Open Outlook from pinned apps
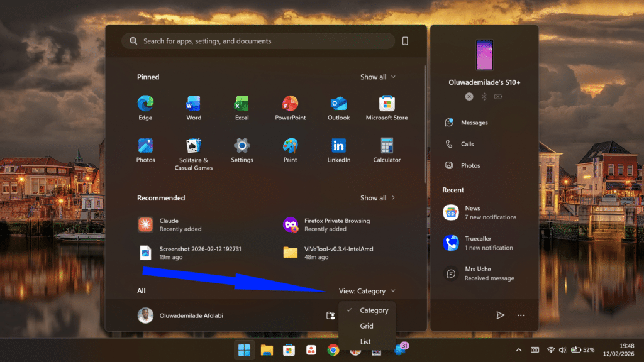 coord(338,107)
